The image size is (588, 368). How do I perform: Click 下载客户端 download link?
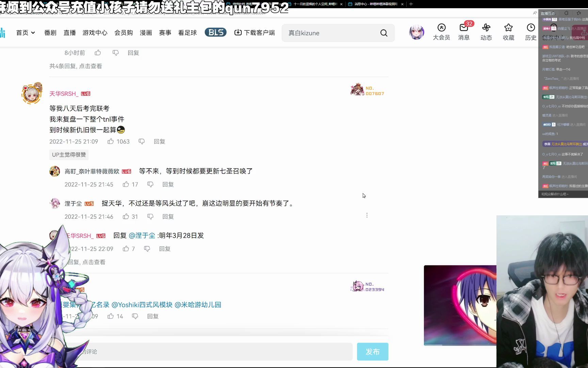255,33
